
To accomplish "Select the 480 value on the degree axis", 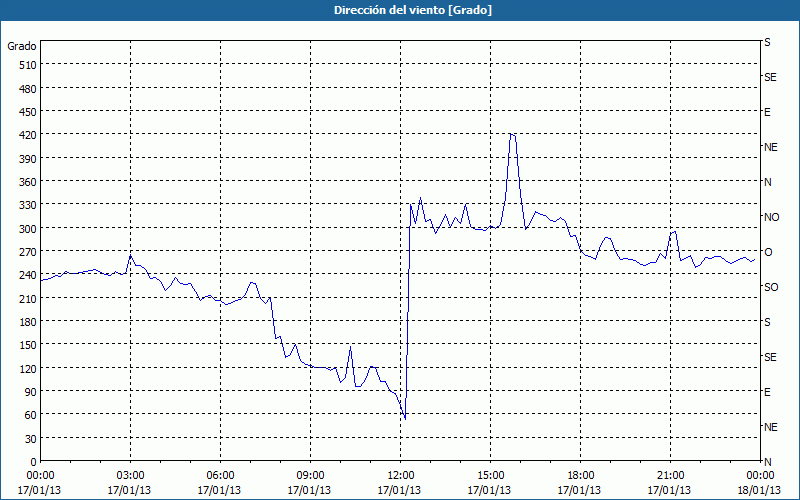I will tap(28, 89).
